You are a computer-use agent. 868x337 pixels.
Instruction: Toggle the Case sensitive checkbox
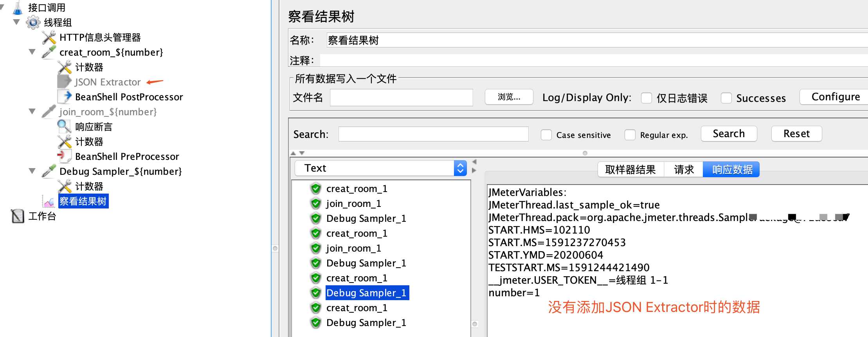click(546, 135)
